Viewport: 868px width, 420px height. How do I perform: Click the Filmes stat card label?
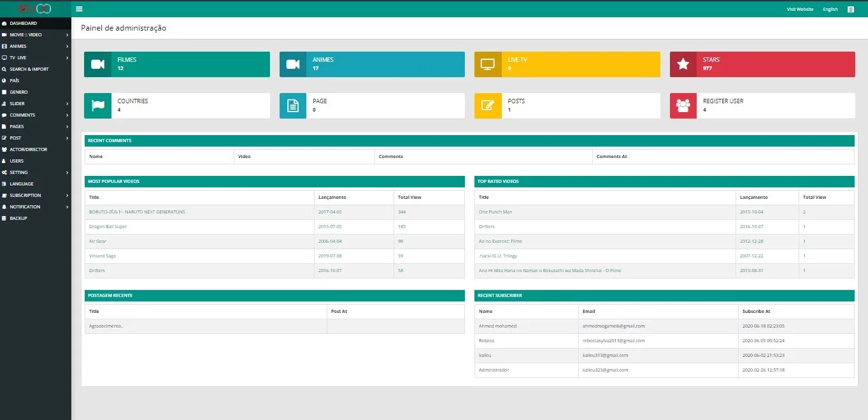click(x=127, y=60)
